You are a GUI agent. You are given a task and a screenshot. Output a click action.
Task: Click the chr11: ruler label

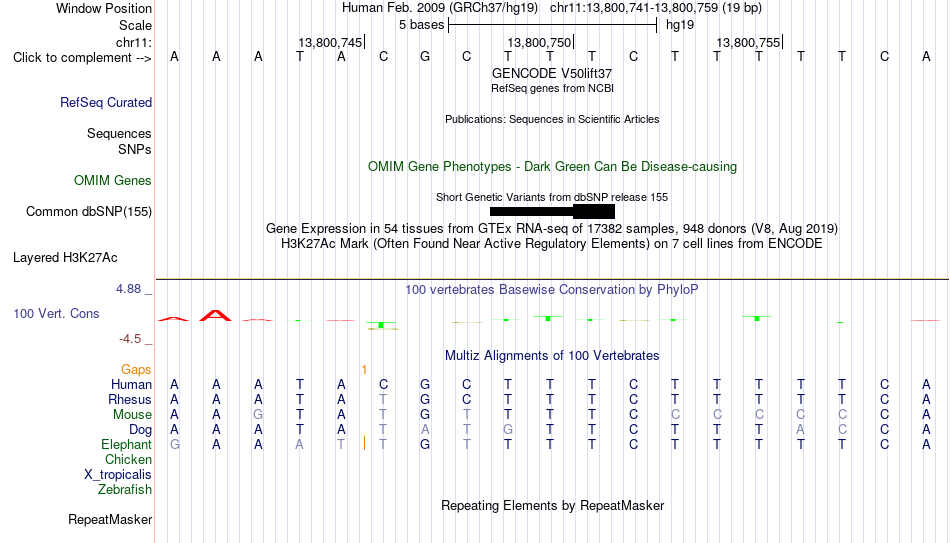[133, 42]
